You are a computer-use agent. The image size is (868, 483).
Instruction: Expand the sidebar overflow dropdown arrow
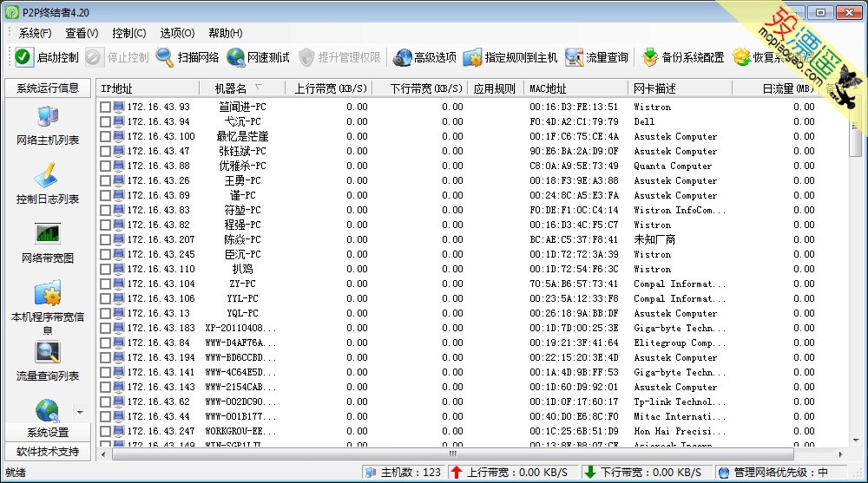(80, 412)
